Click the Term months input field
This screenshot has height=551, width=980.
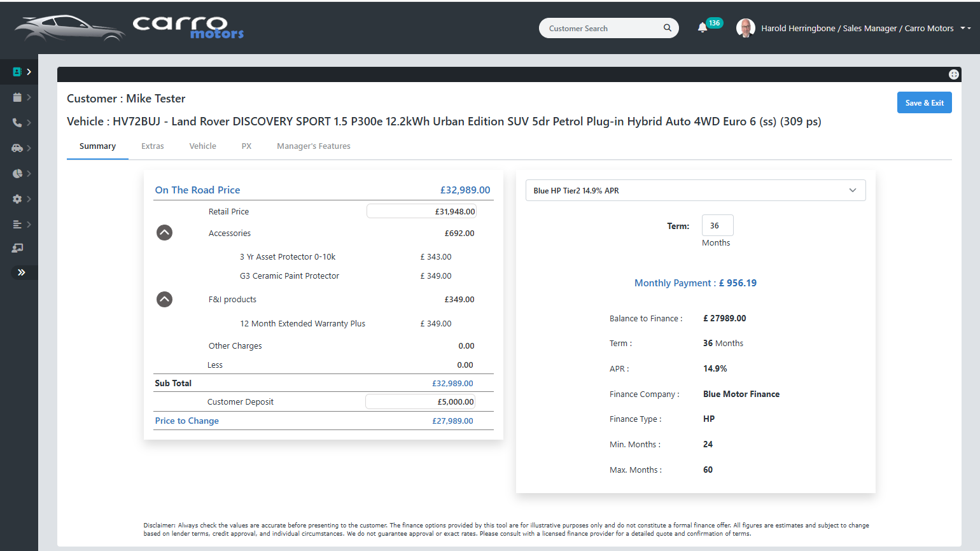tap(717, 226)
